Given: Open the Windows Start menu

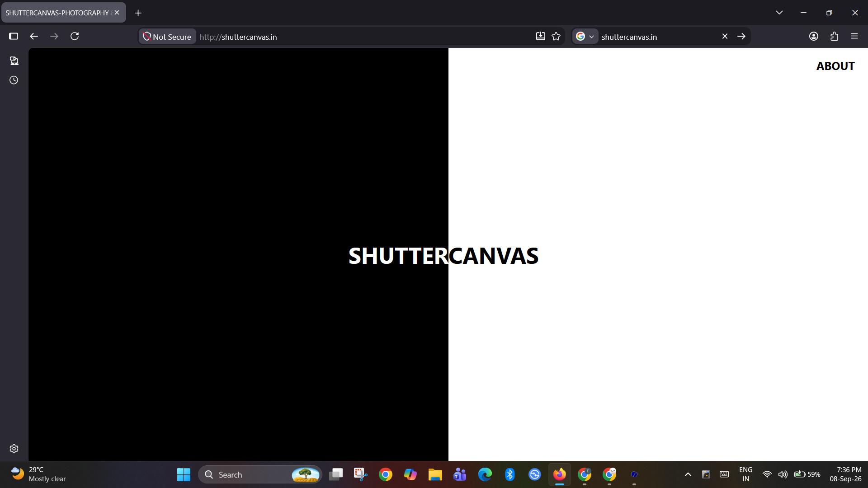Looking at the screenshot, I should point(184,474).
